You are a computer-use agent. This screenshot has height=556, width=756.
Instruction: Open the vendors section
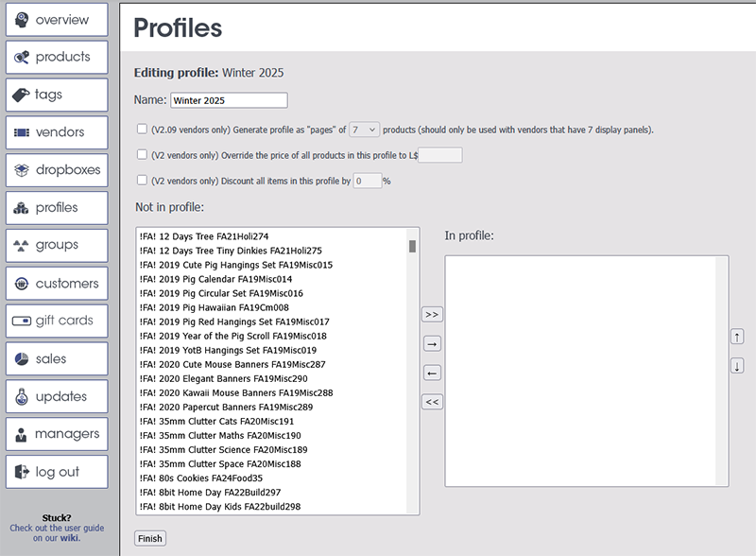tap(57, 132)
